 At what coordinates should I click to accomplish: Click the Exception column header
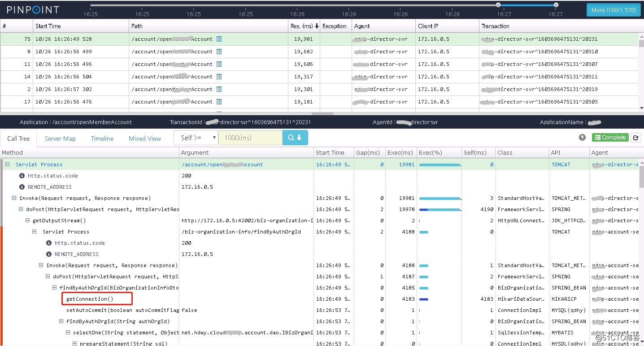pos(336,26)
